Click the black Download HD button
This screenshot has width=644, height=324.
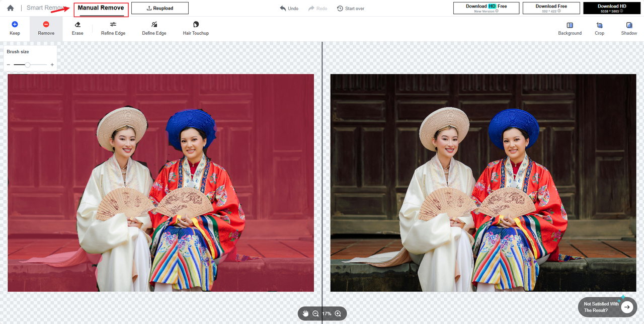click(612, 8)
